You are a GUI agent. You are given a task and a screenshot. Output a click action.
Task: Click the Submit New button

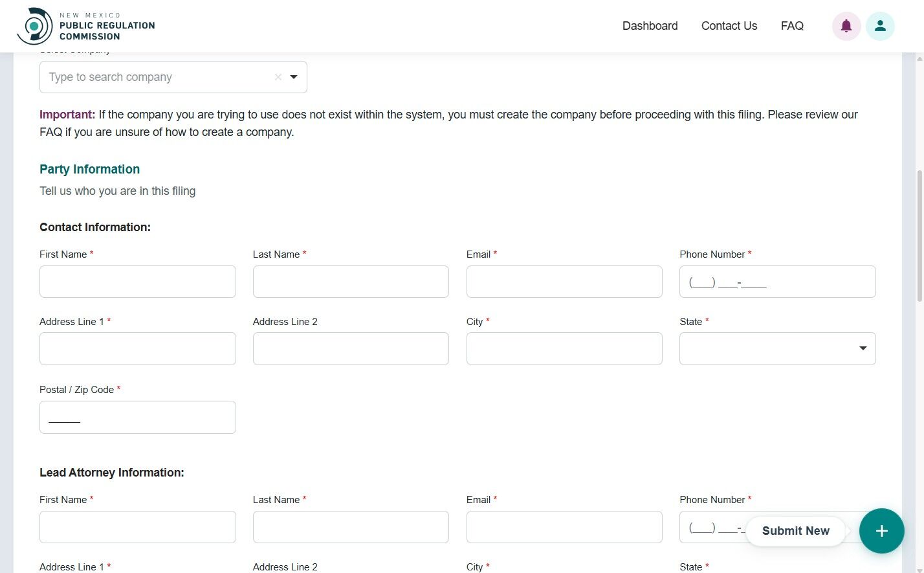pyautogui.click(x=795, y=531)
